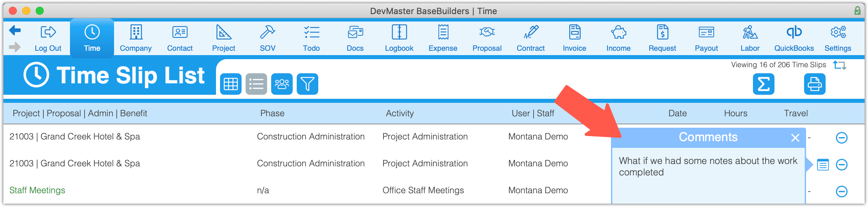The height and width of the screenshot is (207, 868).
Task: Open the SOV hammer icon
Action: pyautogui.click(x=267, y=32)
